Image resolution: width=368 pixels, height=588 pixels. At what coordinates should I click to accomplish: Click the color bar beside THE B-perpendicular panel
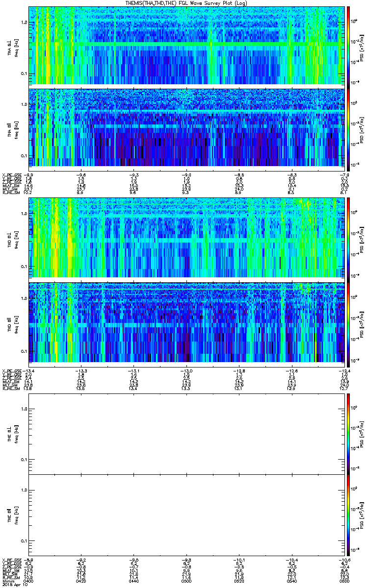coord(349,433)
